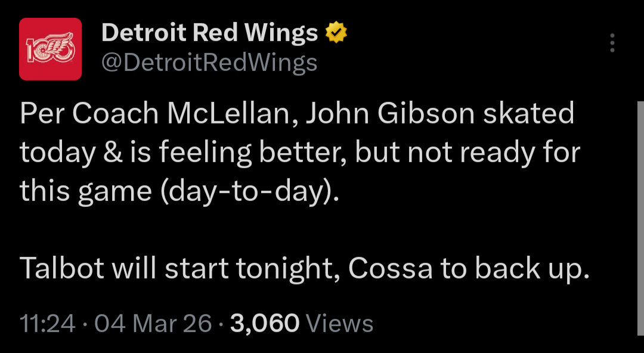Select the 04 Mar 26 date

(x=153, y=324)
